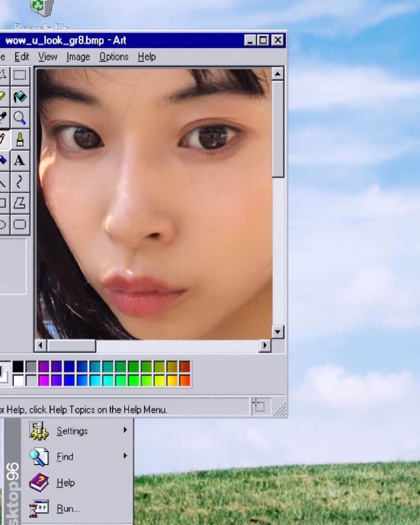Open Settings in the Start menu
420x525 pixels.
point(78,431)
